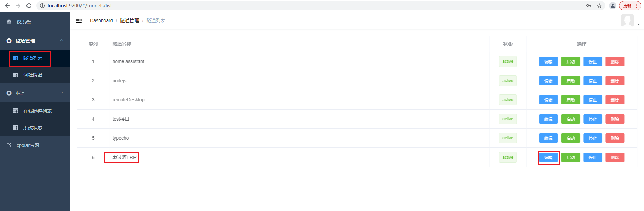644x211 pixels.
Task: Click the browser profile icon
Action: pyautogui.click(x=613, y=6)
